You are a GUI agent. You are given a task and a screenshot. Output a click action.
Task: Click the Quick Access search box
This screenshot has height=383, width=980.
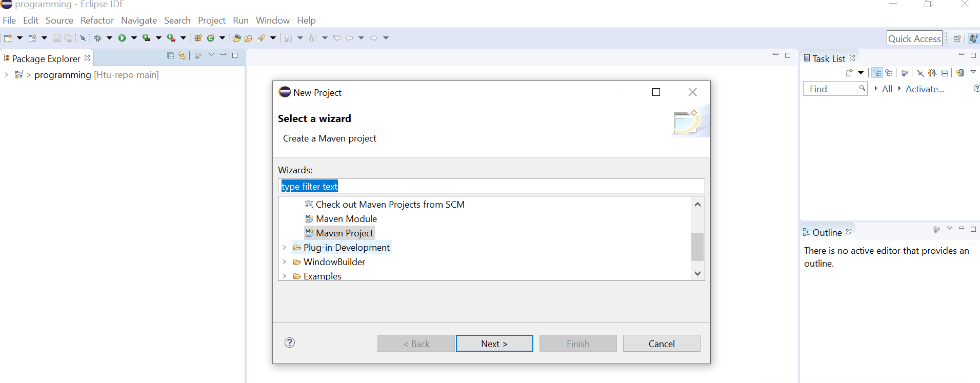coord(914,38)
